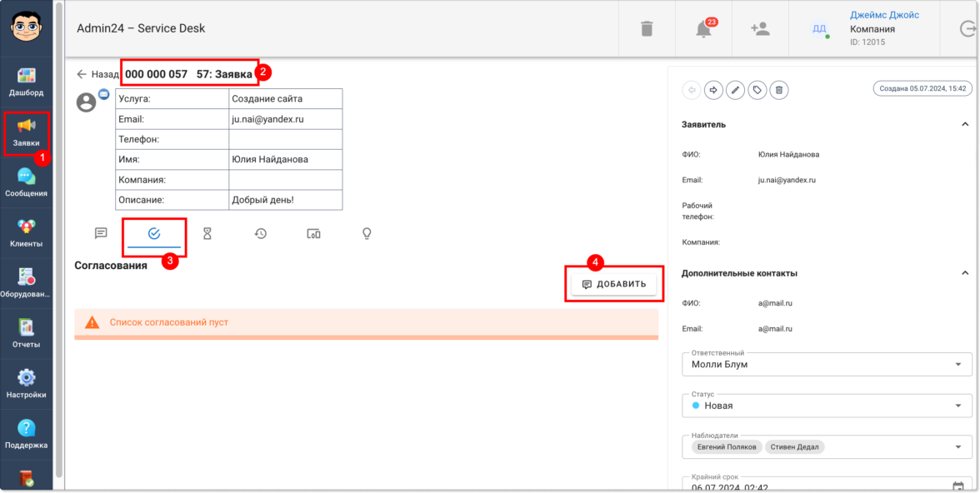The image size is (980, 493).
Task: Open the Дашборд sidebar section
Action: 27,82
